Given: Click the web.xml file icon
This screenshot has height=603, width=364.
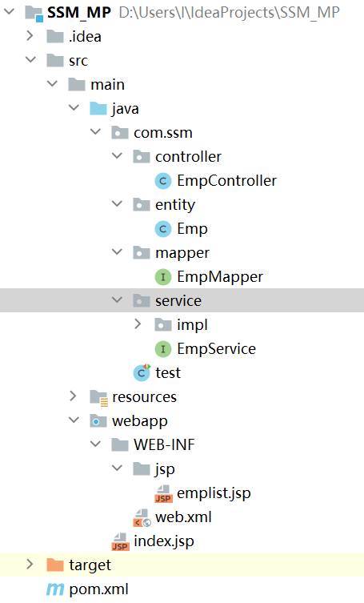Looking at the screenshot, I should point(142,517).
